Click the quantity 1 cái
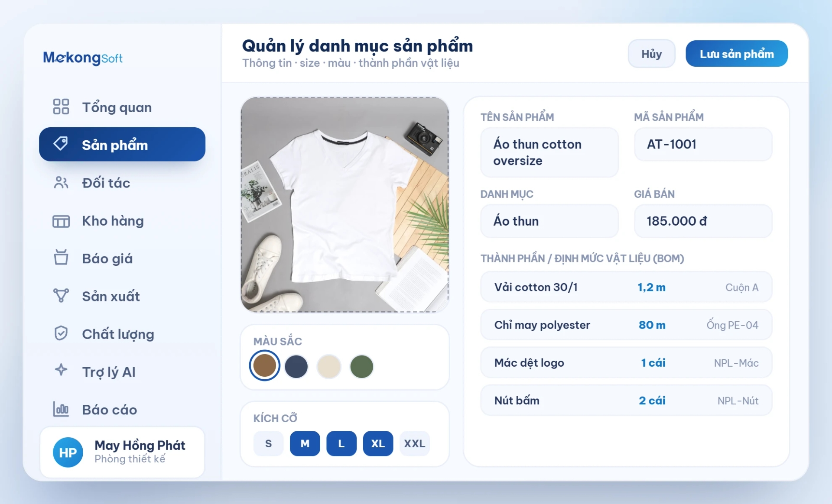 point(653,362)
